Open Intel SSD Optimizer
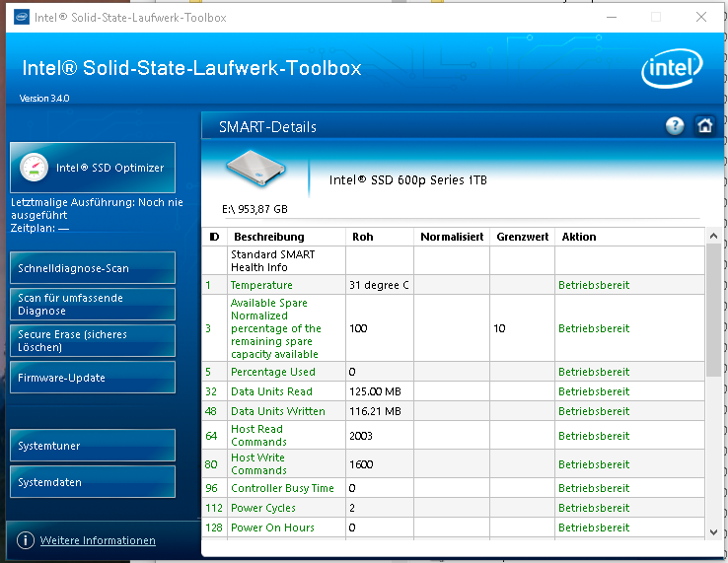Image resolution: width=728 pixels, height=563 pixels. point(93,168)
